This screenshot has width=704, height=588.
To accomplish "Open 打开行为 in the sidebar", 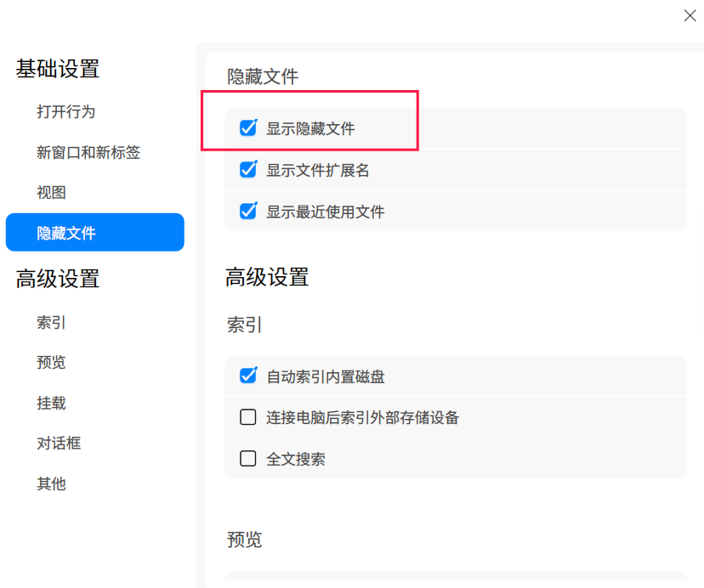I will click(x=66, y=111).
